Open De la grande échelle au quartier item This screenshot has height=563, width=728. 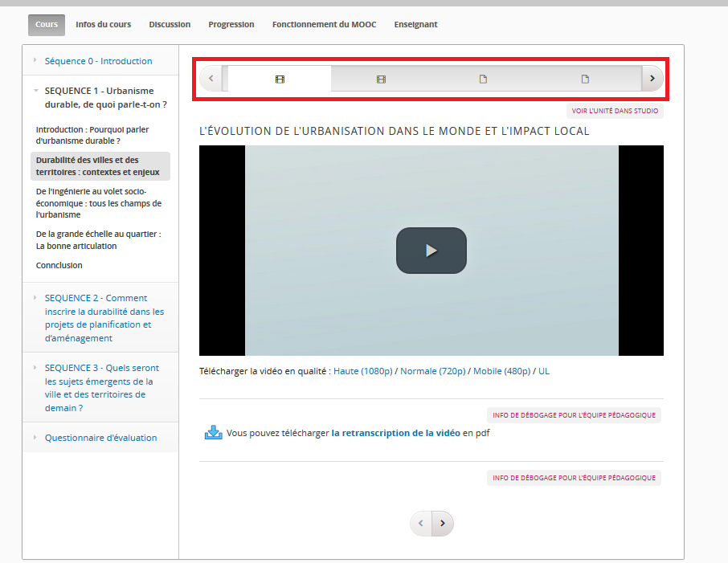(98, 240)
